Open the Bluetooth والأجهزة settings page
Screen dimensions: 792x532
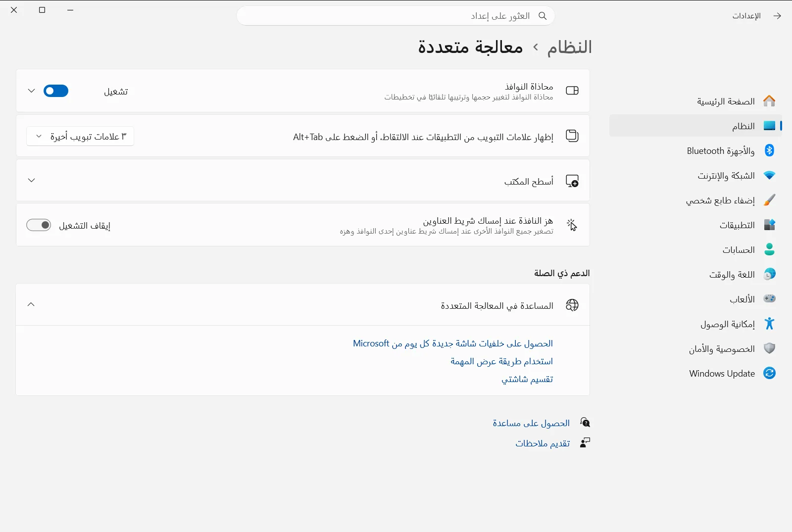(x=695, y=150)
